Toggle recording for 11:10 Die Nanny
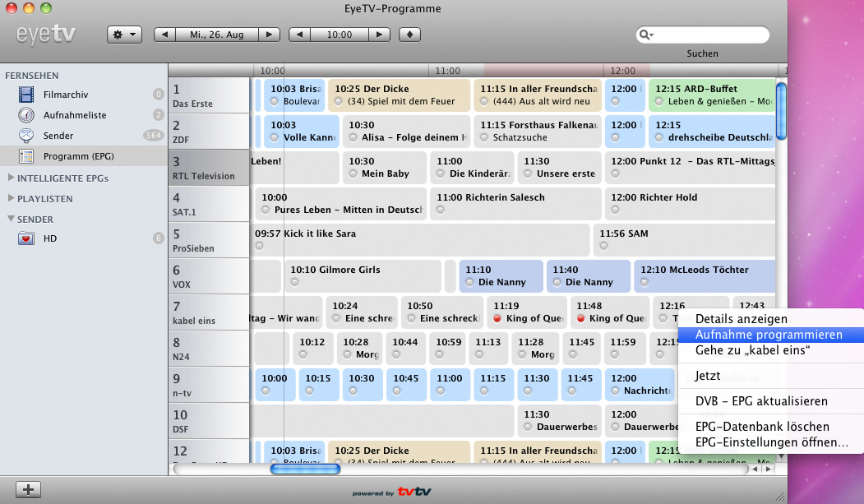 (469, 283)
